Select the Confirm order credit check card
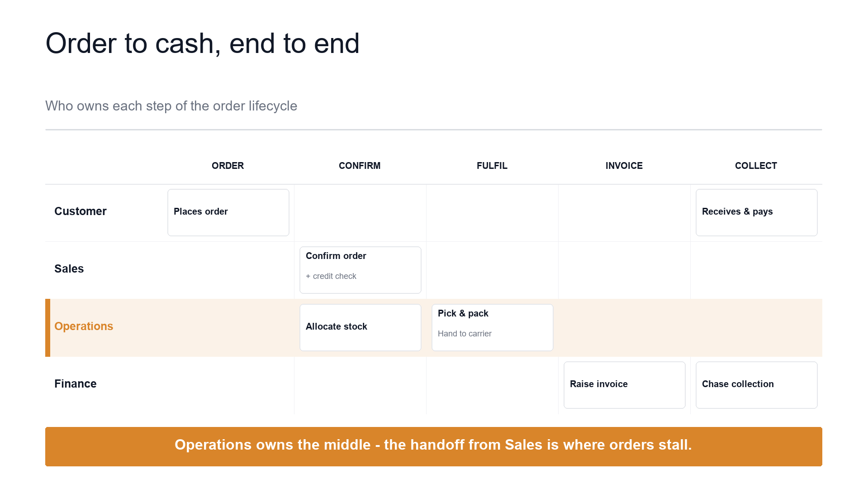The image size is (868, 489). 360,270
